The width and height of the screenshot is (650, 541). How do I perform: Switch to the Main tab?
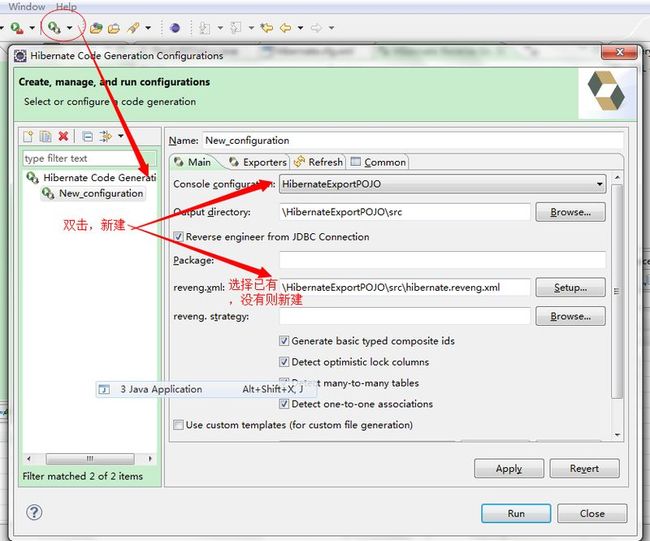pyautogui.click(x=193, y=162)
